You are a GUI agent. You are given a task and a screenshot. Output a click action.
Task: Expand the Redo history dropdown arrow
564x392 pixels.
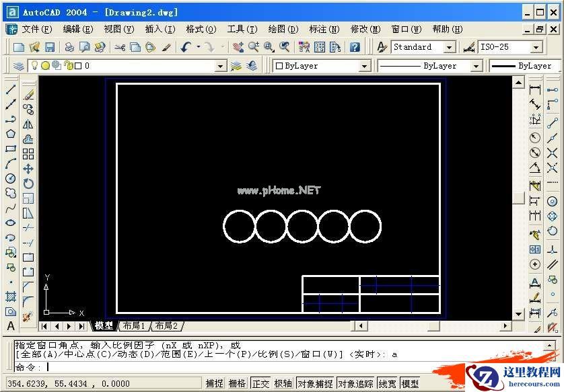[222, 47]
